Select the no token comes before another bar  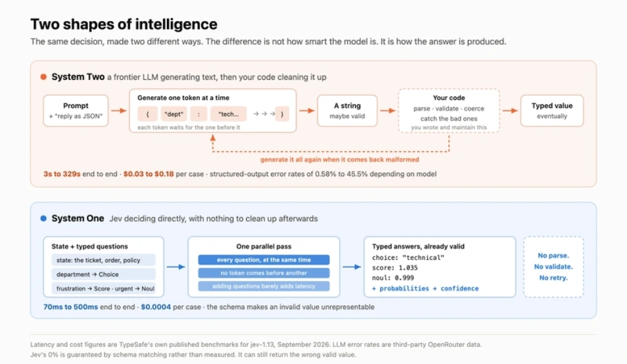(264, 273)
